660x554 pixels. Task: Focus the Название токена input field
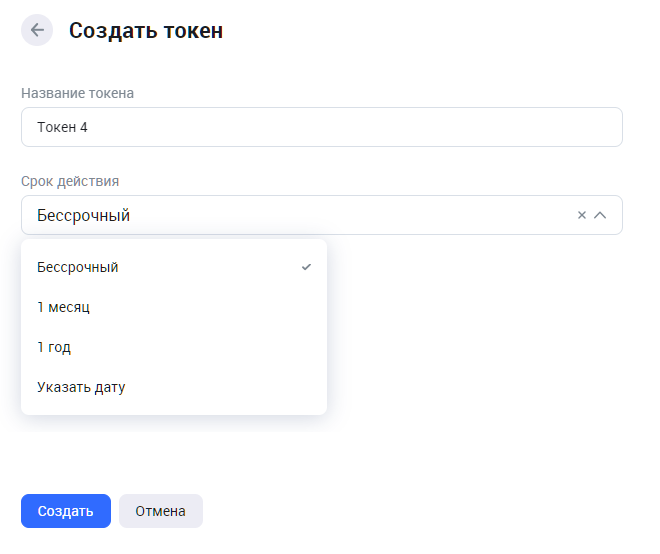click(x=321, y=127)
